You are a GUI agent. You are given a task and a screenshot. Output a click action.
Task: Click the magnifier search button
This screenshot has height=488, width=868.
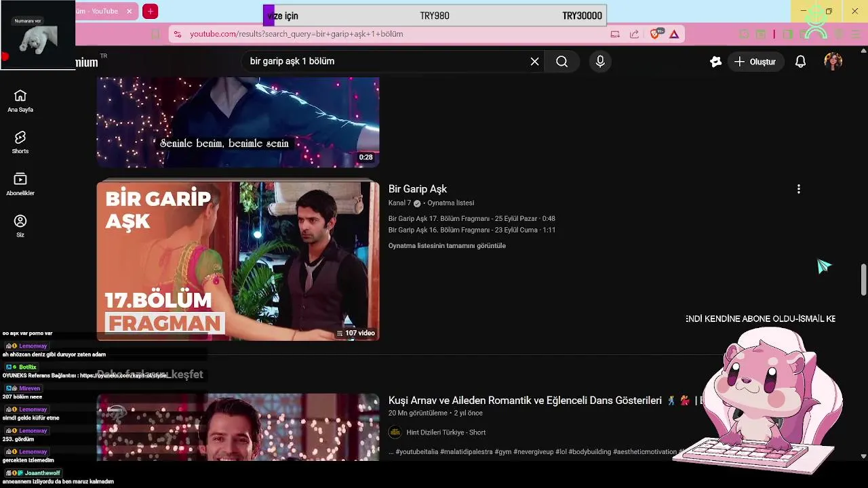[x=562, y=62]
